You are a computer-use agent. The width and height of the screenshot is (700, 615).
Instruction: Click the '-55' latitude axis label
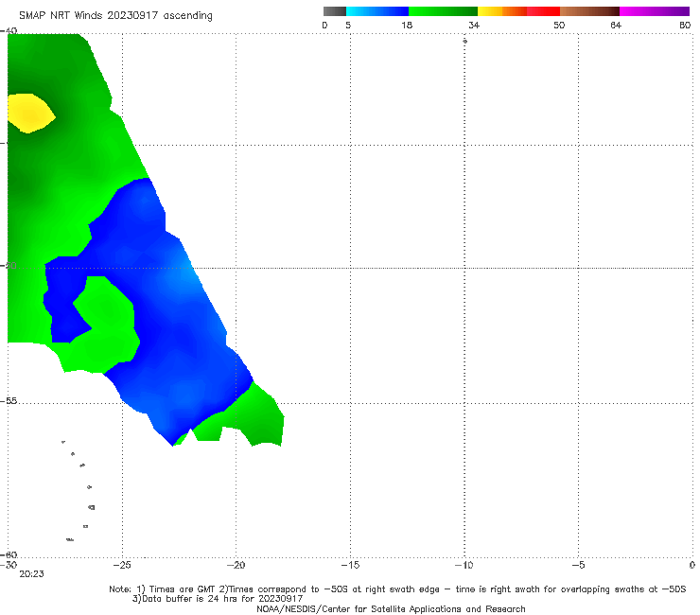[x=9, y=401]
